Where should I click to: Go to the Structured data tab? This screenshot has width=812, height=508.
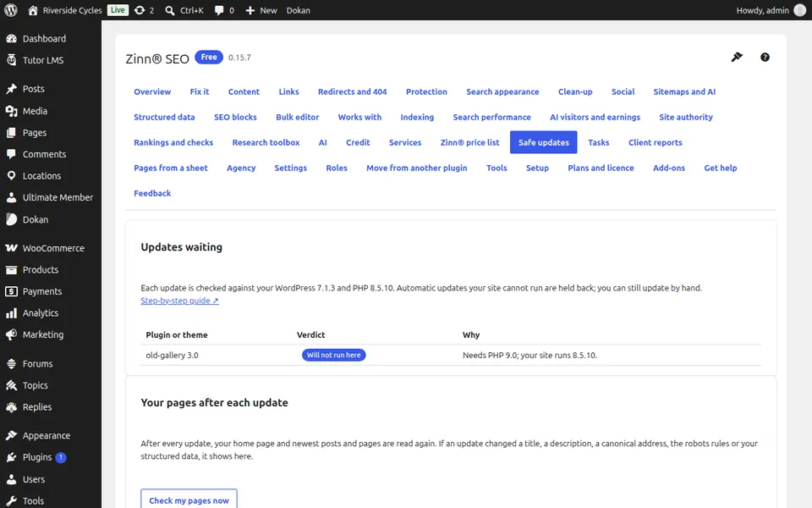coord(164,117)
